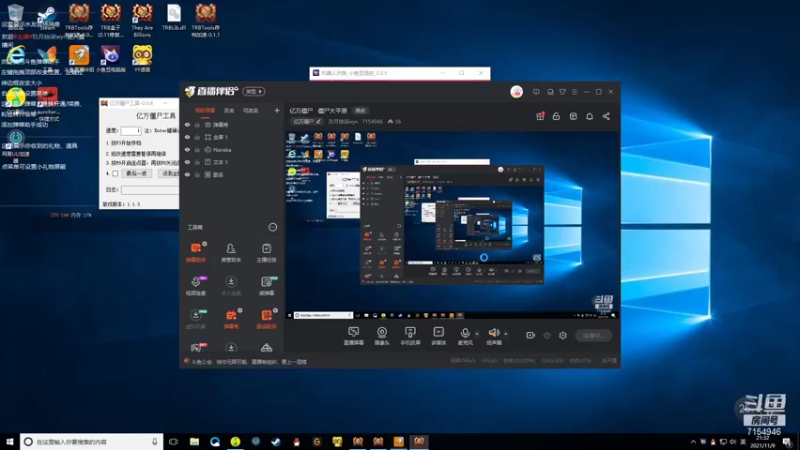The width and height of the screenshot is (800, 450).
Task: Open They Are Billions desktop shortcut
Action: click(142, 20)
